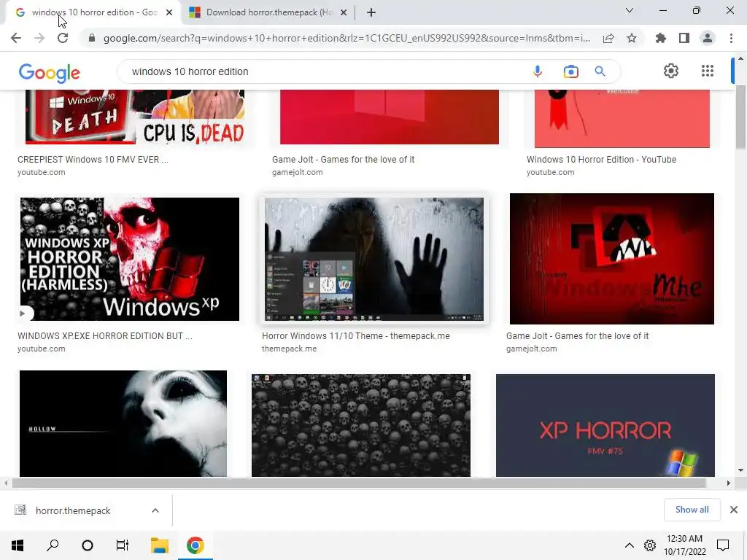This screenshot has height=560, width=747.
Task: Open the downloaded horror.themepack file
Action: (x=72, y=510)
